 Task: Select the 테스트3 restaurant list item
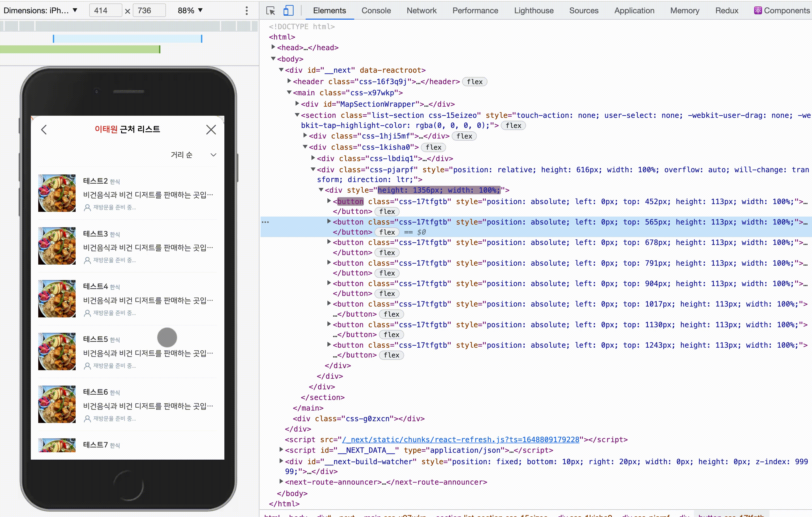tap(127, 246)
